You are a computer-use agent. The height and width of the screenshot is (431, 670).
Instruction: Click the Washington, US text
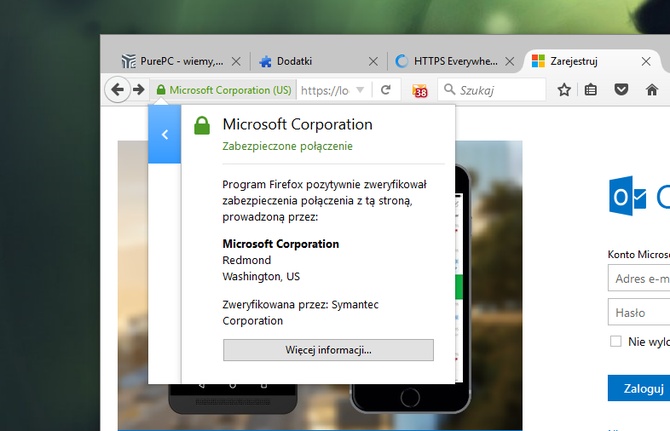pyautogui.click(x=261, y=276)
